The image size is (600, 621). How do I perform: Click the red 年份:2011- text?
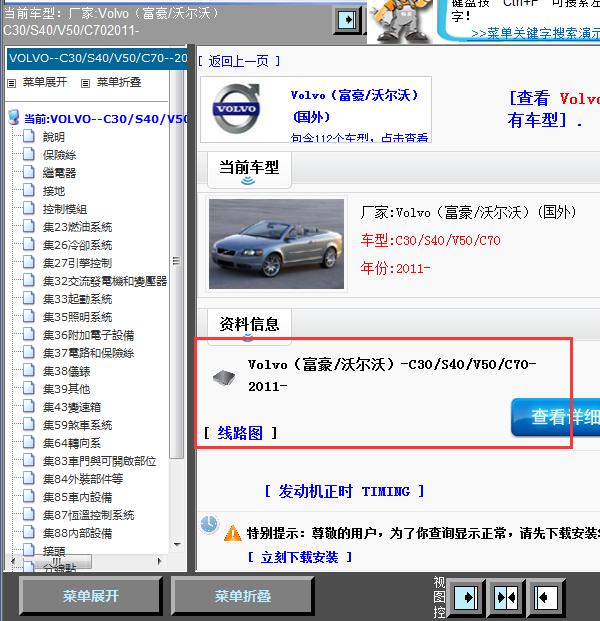pos(395,269)
